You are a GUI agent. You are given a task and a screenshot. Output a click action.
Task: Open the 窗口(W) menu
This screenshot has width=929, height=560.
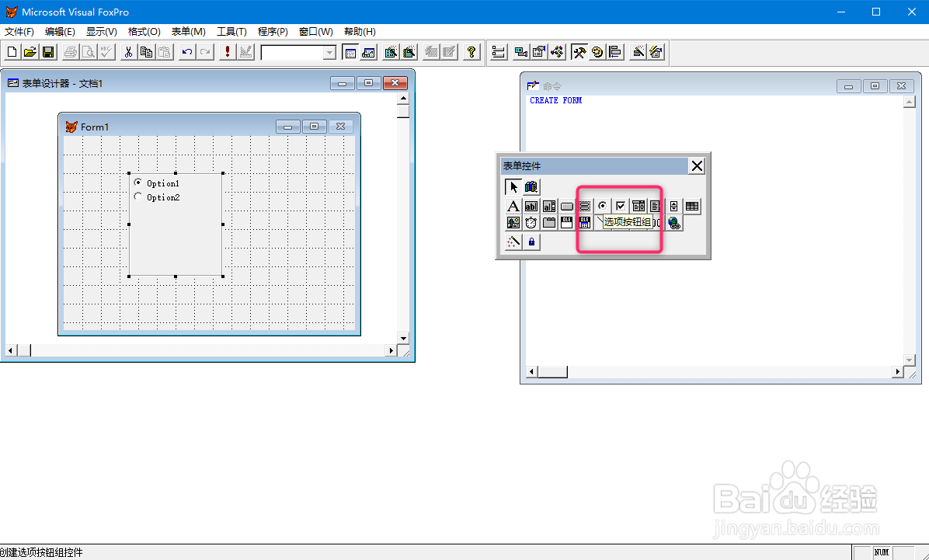[x=316, y=31]
